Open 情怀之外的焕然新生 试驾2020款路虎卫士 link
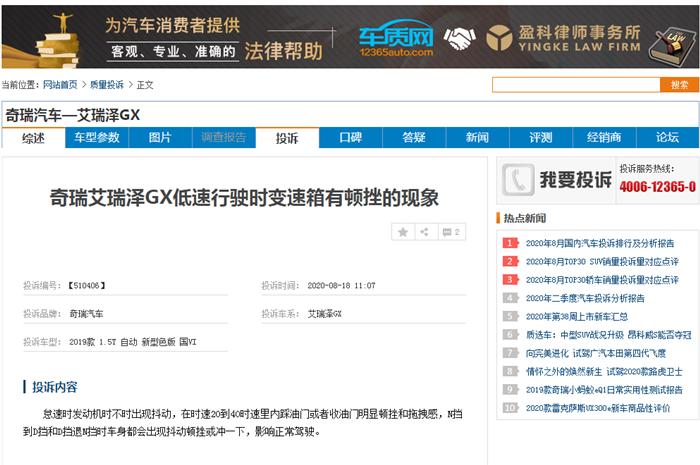 tap(604, 371)
